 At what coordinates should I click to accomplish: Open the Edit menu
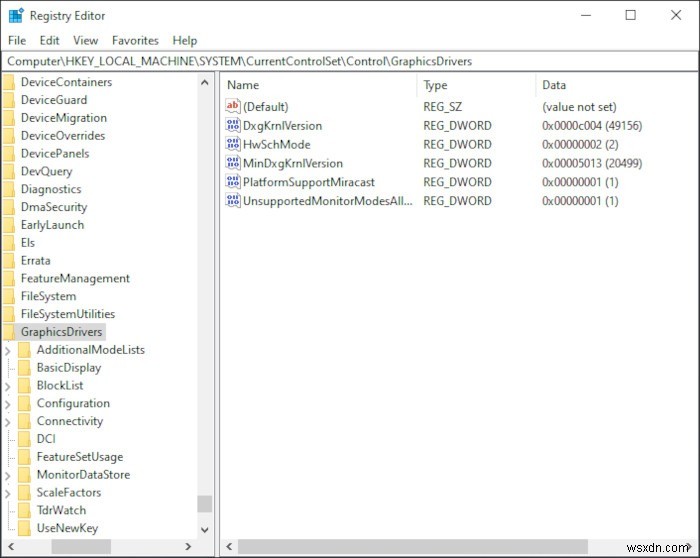coord(49,41)
